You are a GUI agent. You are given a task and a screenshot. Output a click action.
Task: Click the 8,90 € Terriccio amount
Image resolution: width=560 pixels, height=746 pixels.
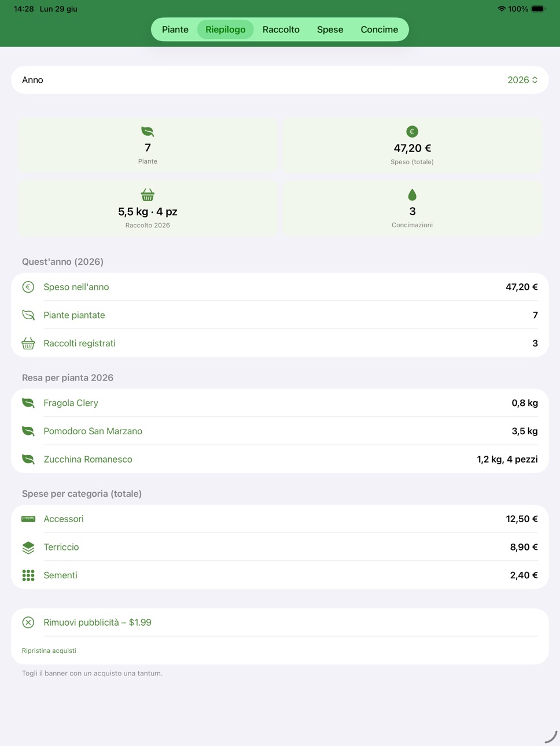524,547
